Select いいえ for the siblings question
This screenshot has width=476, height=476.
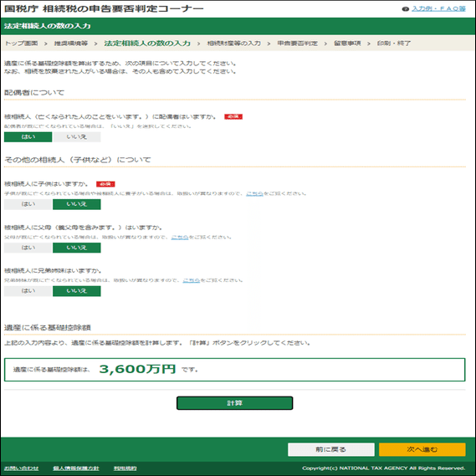coord(77,291)
